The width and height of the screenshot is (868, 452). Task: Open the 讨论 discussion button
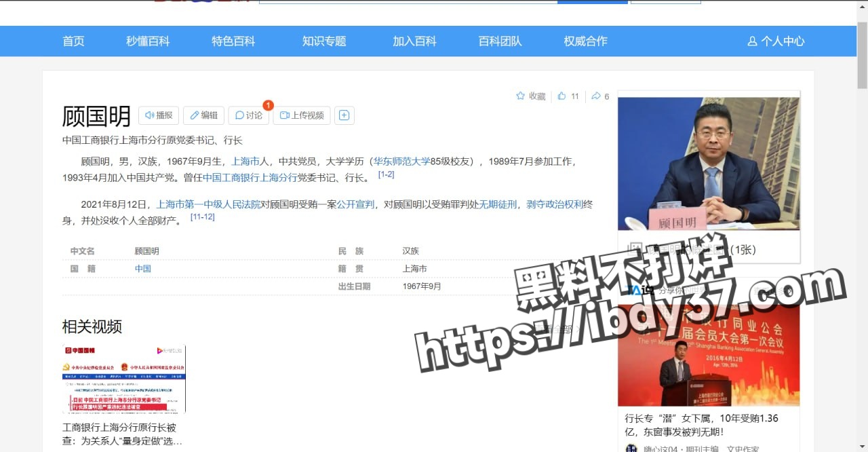click(x=248, y=115)
